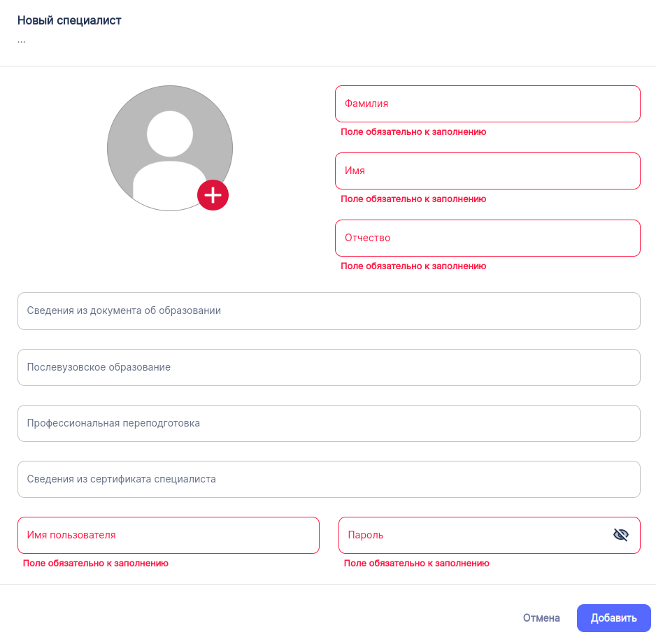Click the error message under Фамилия
The width and height of the screenshot is (656, 644).
click(x=413, y=131)
